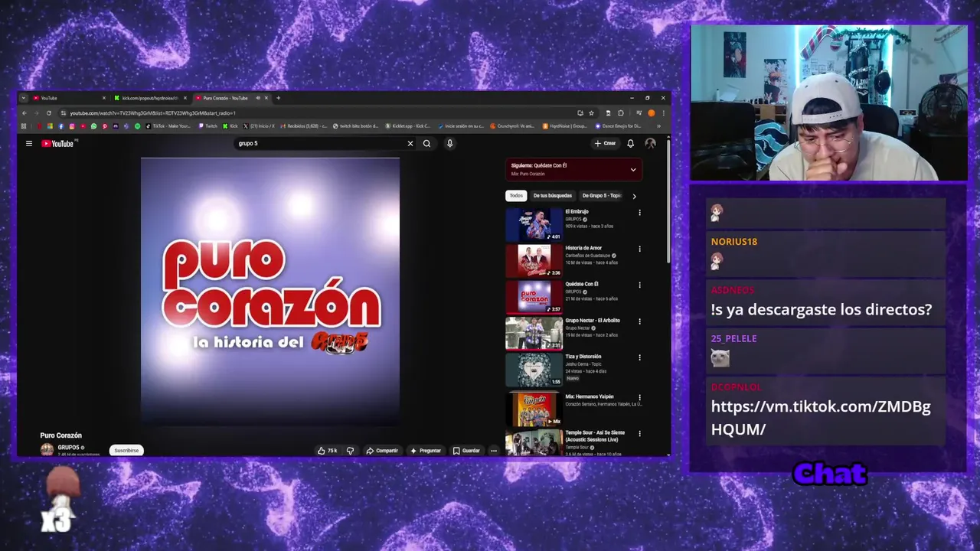Share the video with Compartir
Viewport: 980px width, 551px height.
tap(381, 451)
